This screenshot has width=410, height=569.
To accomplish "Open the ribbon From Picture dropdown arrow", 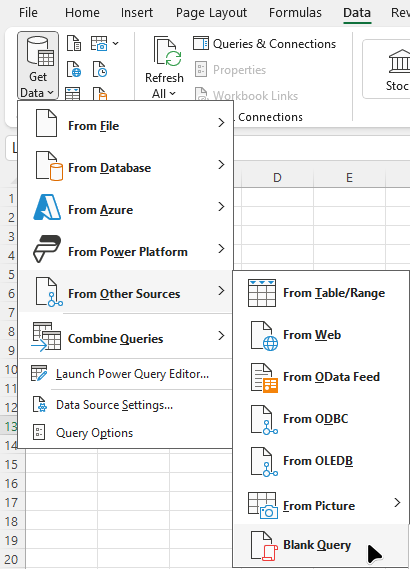I will 115,44.
